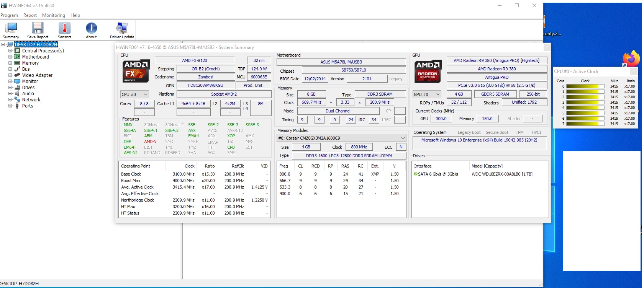
Task: Click the GPU clock 300.0 value
Action: pos(441,119)
